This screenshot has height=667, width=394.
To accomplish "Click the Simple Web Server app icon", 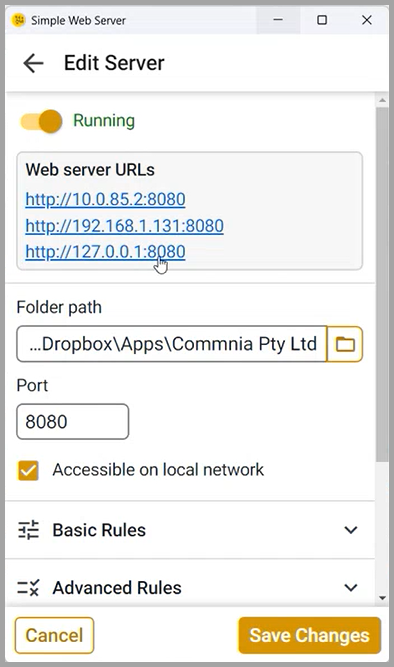I will 19,20.
